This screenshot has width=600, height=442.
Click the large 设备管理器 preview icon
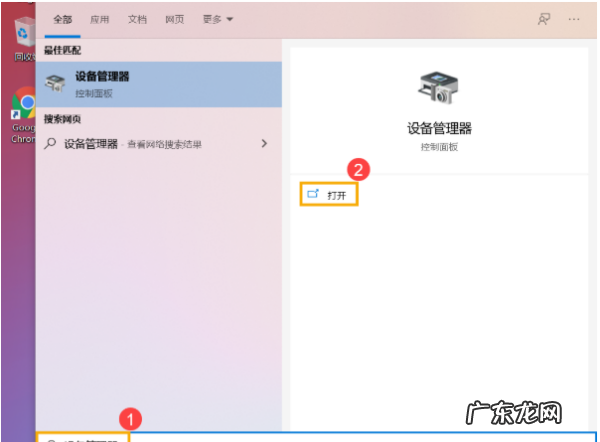(x=439, y=88)
